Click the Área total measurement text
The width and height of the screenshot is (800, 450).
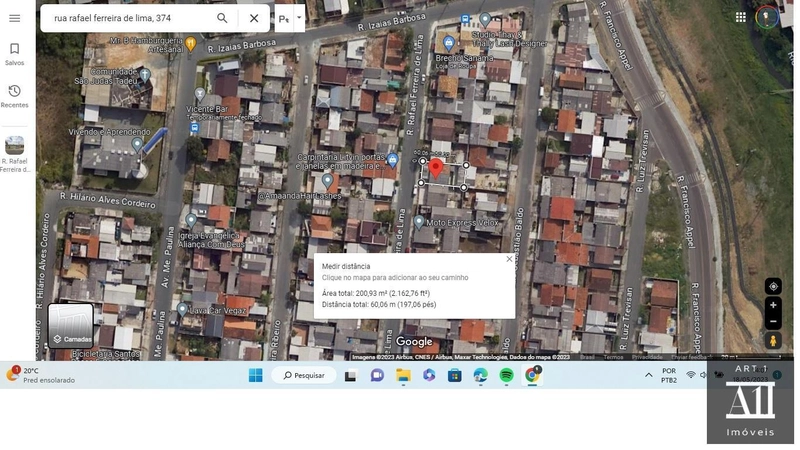tap(376, 293)
